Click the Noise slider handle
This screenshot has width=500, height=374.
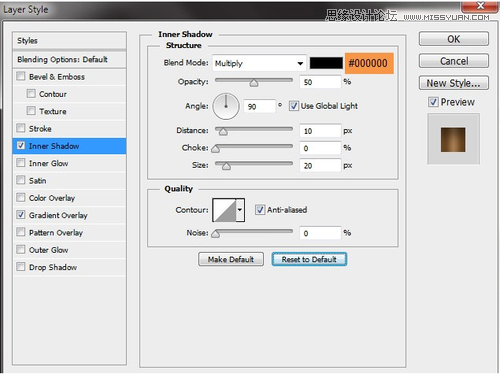pos(216,234)
